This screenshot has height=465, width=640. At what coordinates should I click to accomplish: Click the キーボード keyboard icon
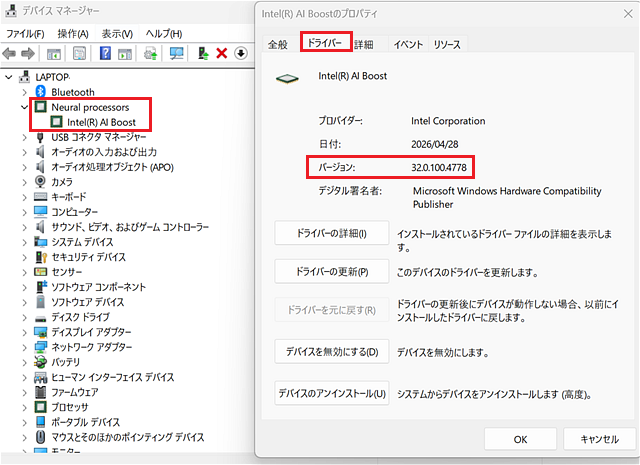tap(40, 196)
